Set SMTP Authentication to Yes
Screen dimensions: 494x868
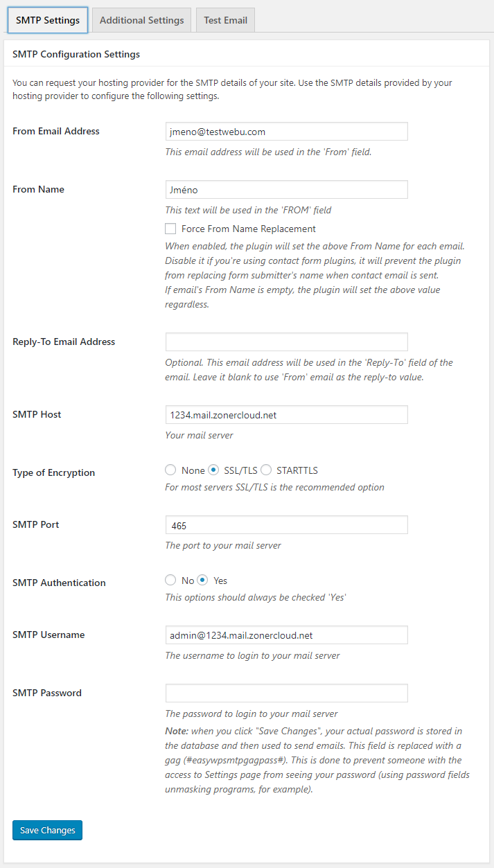202,581
